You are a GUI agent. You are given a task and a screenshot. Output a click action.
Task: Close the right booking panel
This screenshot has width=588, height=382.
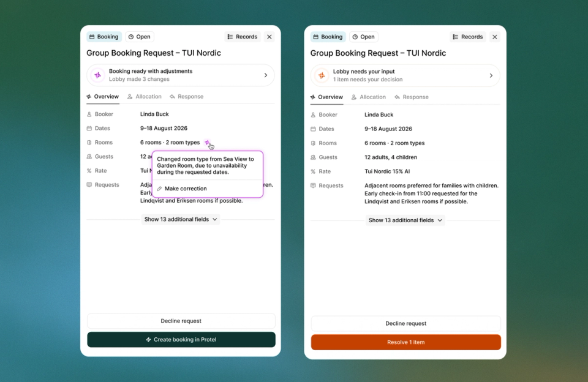click(495, 37)
